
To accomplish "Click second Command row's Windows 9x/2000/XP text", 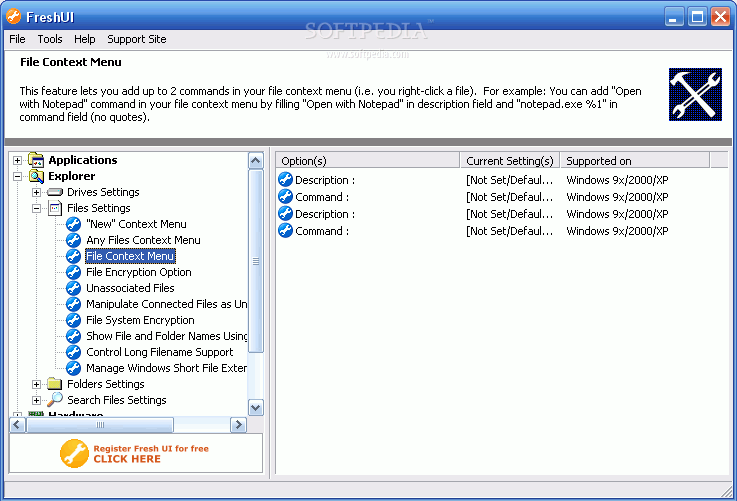I will [x=617, y=231].
